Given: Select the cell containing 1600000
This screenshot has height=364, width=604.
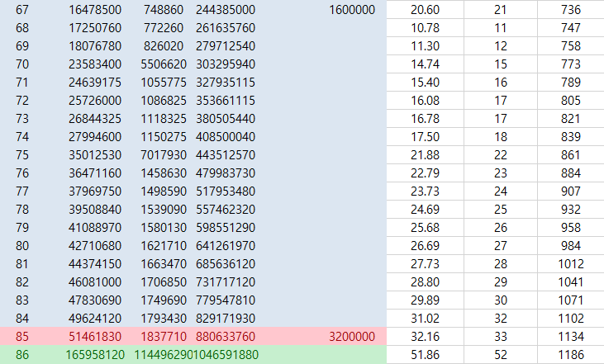Looking at the screenshot, I should [351, 10].
